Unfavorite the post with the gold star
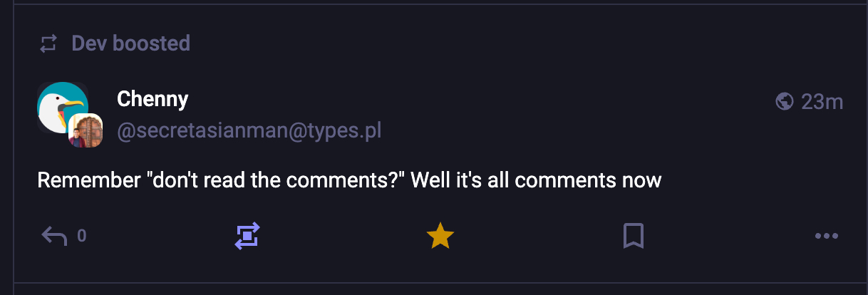868x295 pixels. [440, 236]
